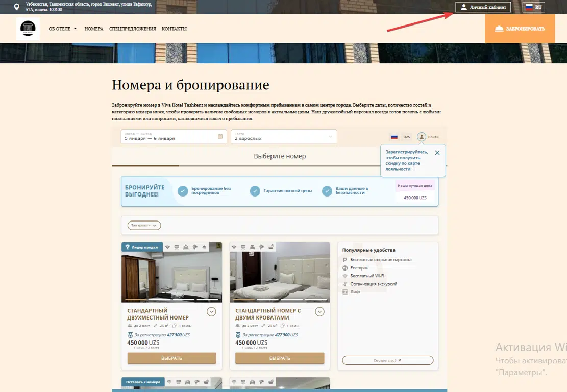Image resolution: width=567 pixels, height=392 pixels.
Task: Go to the Контакты page
Action: pos(174,29)
